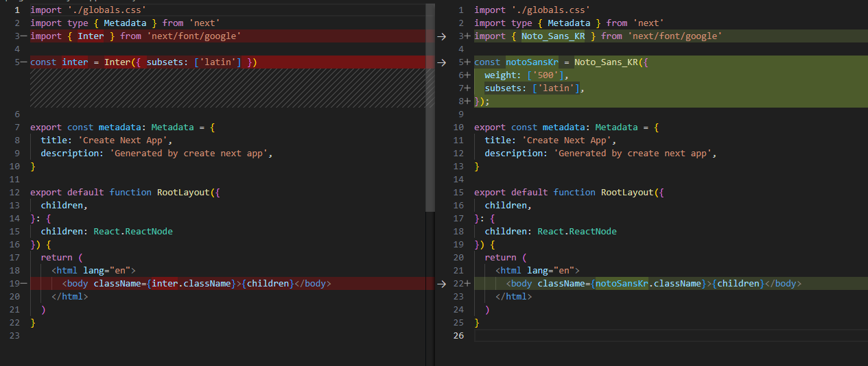Click the revert arrow beside the Noto_Sans_KR import line
Viewport: 868px width, 366px height.
[x=442, y=36]
